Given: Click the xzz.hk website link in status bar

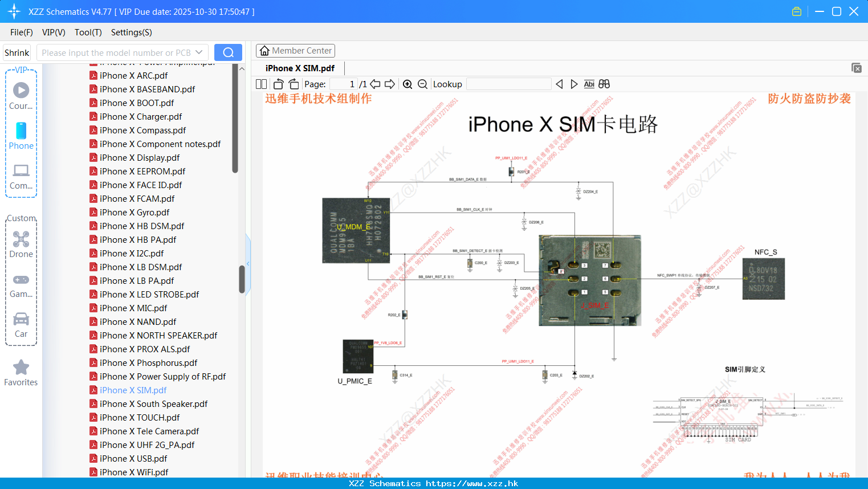Looking at the screenshot, I should tap(472, 483).
